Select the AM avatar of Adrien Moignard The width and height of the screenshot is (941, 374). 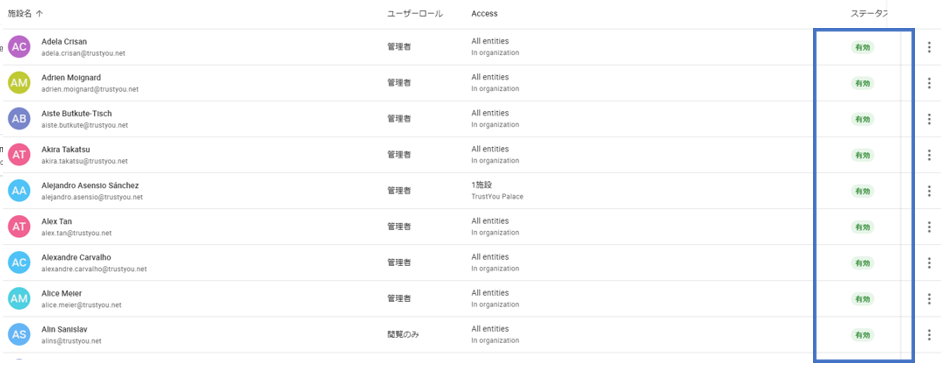tap(19, 83)
